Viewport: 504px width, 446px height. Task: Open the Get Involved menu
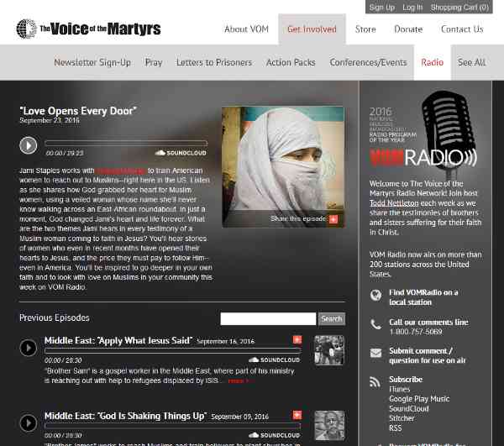tap(312, 29)
